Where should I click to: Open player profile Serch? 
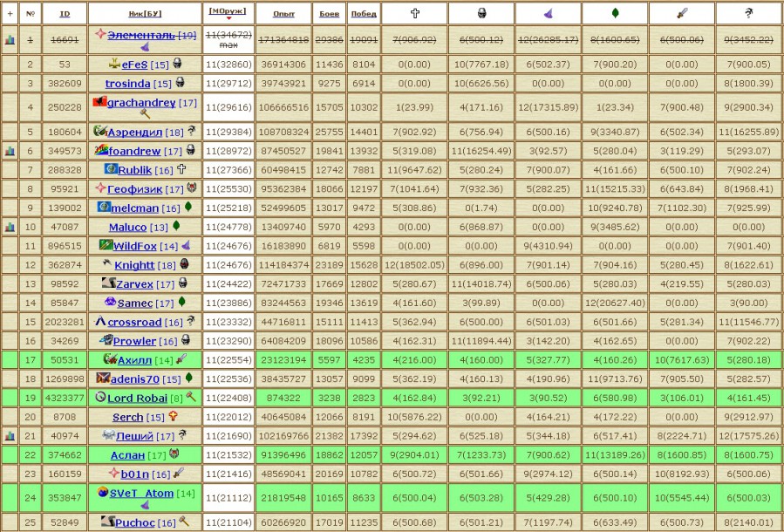tap(127, 418)
